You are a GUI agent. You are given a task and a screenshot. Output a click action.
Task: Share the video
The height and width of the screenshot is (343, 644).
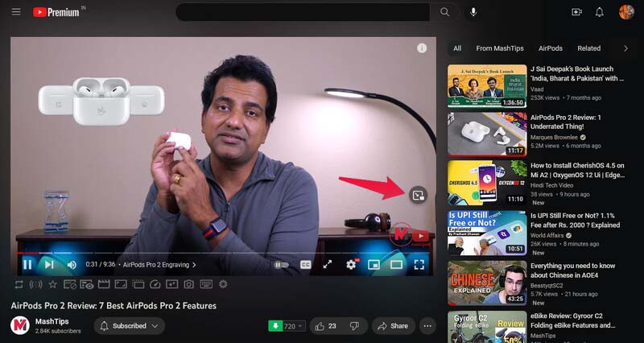tap(393, 326)
